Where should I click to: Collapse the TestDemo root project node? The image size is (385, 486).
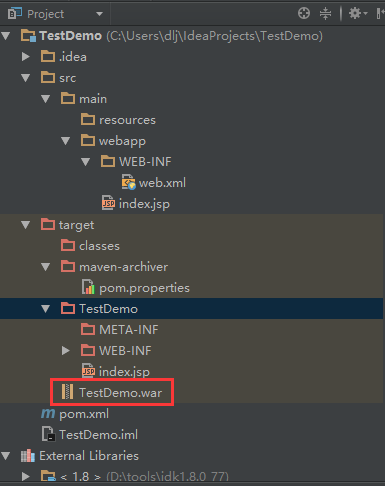(x=6, y=35)
